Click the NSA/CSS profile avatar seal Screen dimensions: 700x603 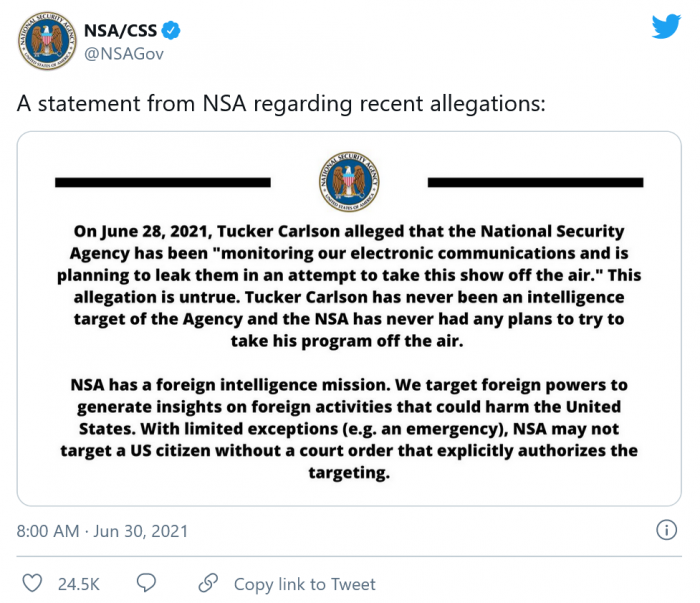41,41
